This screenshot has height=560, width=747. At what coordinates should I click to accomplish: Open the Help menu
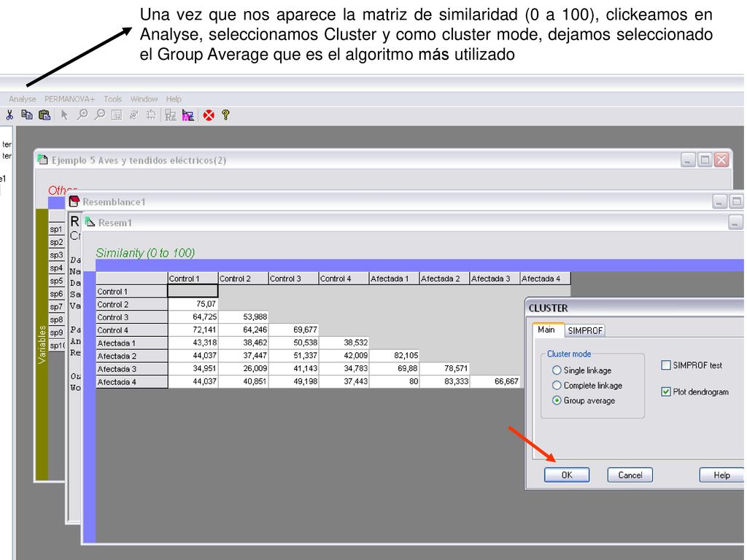click(174, 99)
